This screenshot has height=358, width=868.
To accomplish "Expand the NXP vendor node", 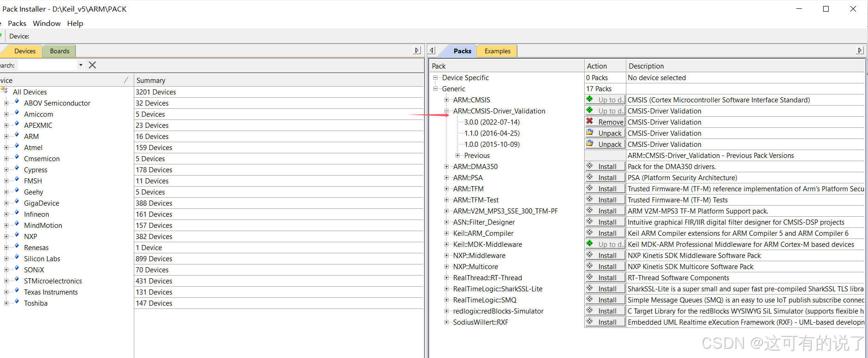I will (x=6, y=236).
